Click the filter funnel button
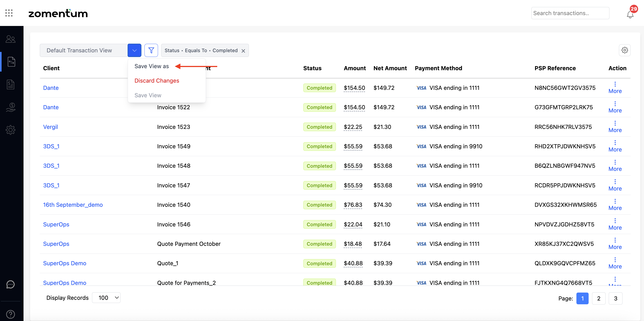The height and width of the screenshot is (321, 644). (151, 50)
